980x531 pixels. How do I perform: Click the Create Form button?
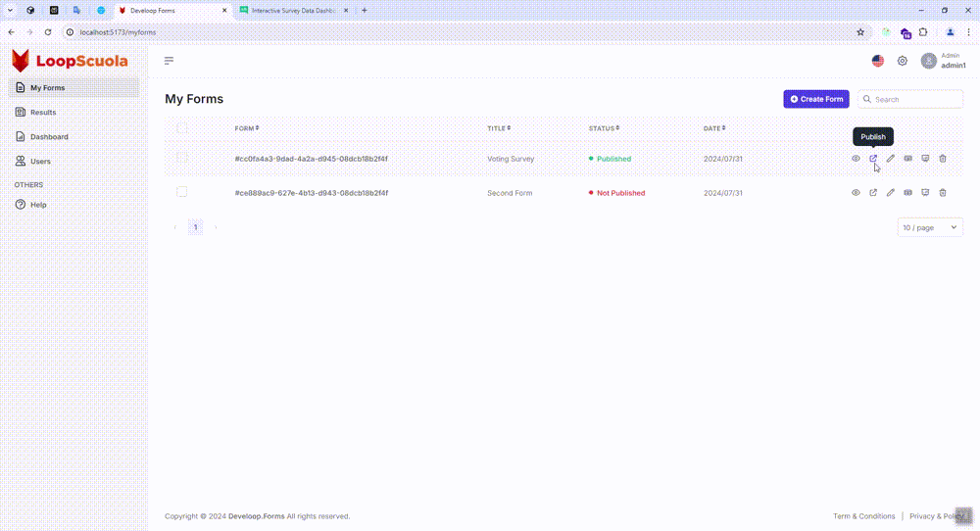816,99
